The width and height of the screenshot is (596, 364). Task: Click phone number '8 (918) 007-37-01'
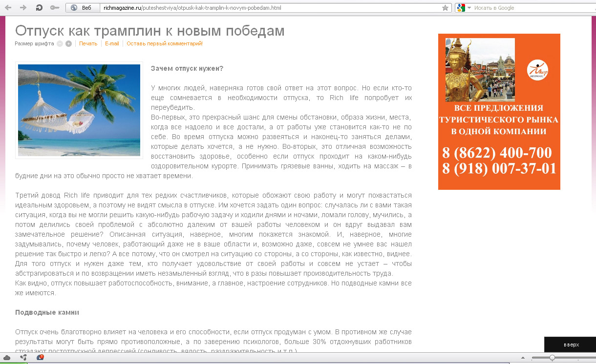click(499, 169)
